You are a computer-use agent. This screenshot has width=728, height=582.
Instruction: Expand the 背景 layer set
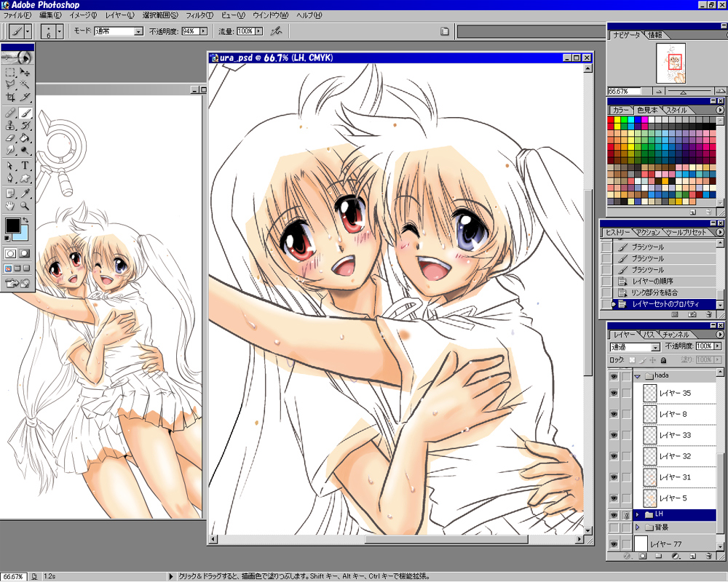click(638, 527)
